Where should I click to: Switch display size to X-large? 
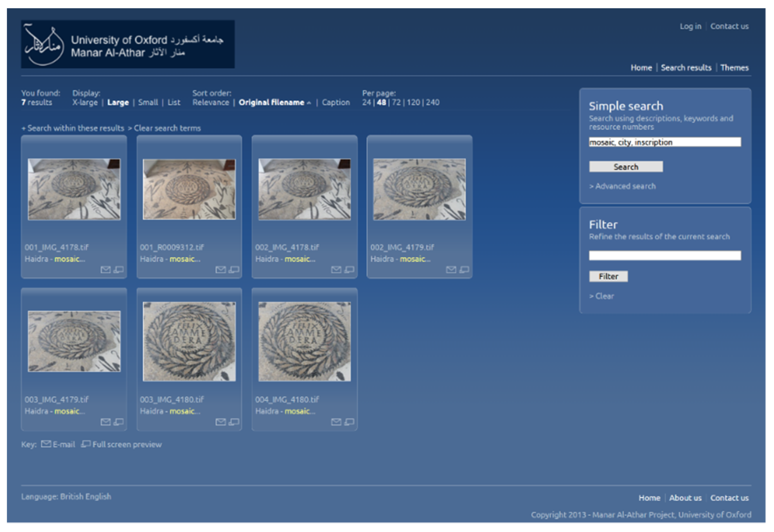click(85, 103)
